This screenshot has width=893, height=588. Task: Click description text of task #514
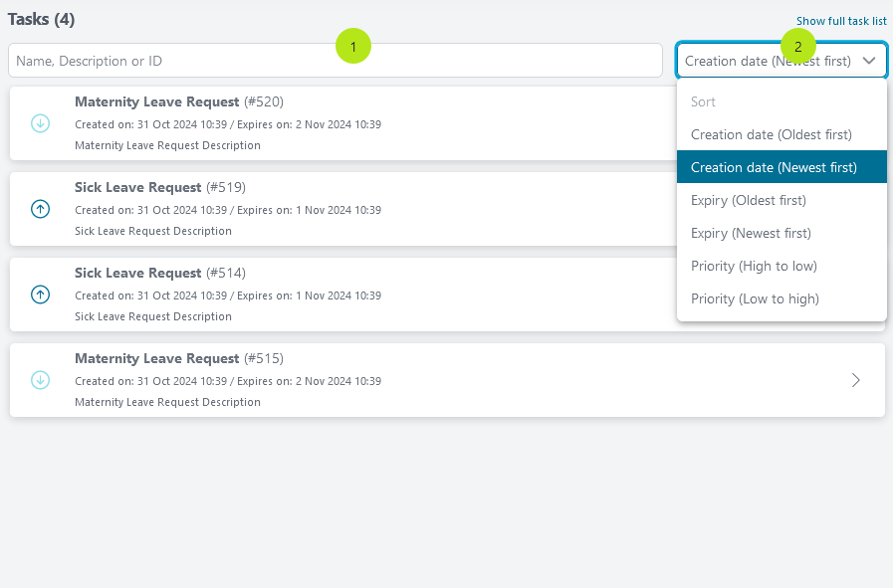[x=153, y=316]
